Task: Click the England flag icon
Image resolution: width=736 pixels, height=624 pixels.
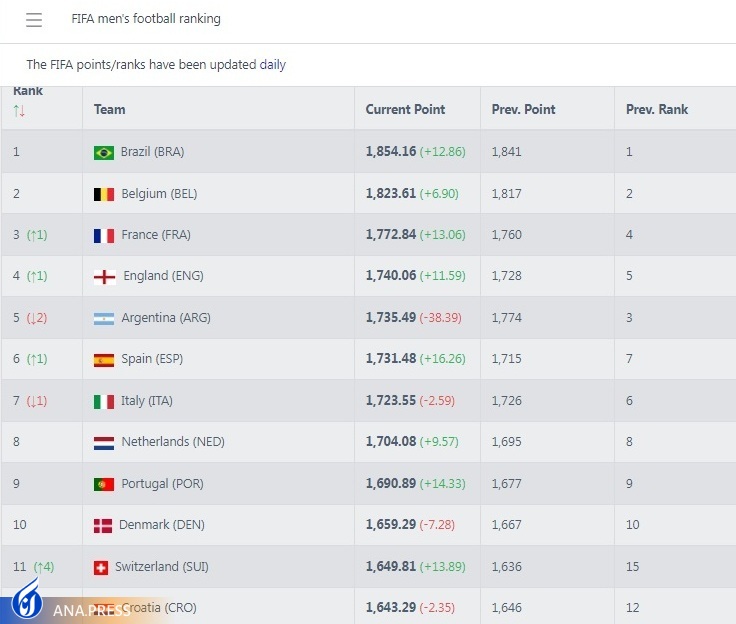Action: (104, 277)
